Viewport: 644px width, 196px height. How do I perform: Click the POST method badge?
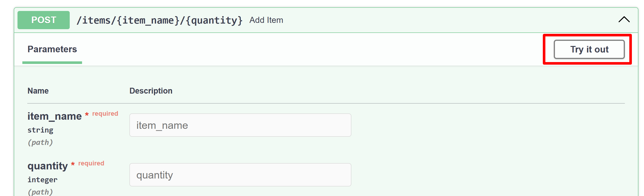point(43,20)
